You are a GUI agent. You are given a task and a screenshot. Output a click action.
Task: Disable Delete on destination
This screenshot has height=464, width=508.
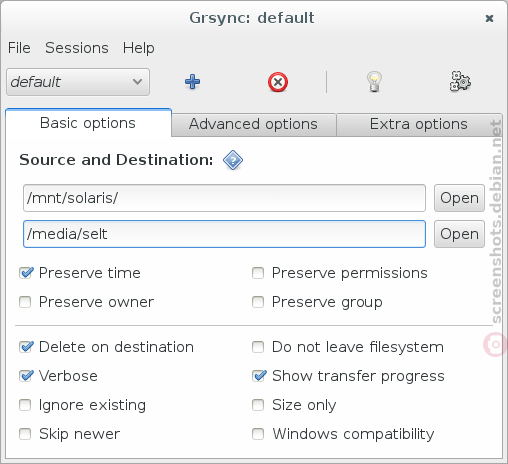[26, 347]
